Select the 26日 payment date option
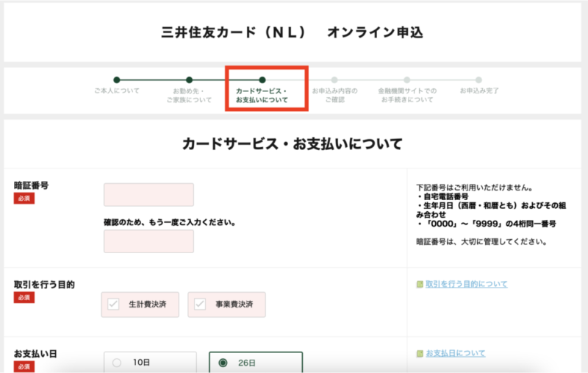 click(256, 362)
